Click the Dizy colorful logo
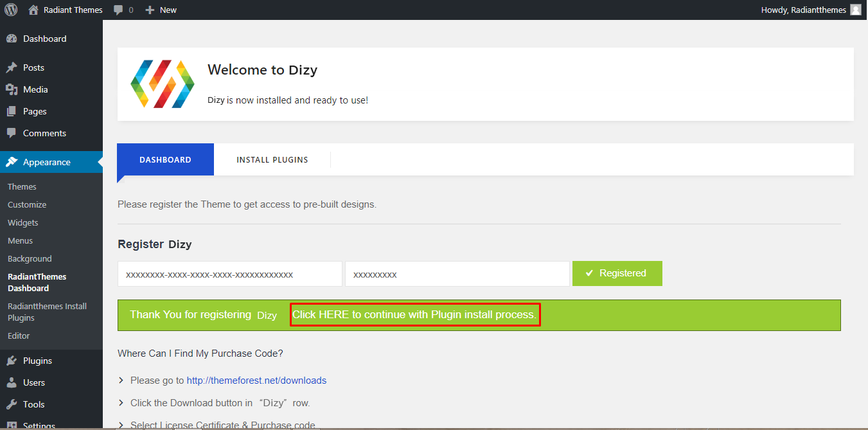The width and height of the screenshot is (868, 430). pos(162,84)
